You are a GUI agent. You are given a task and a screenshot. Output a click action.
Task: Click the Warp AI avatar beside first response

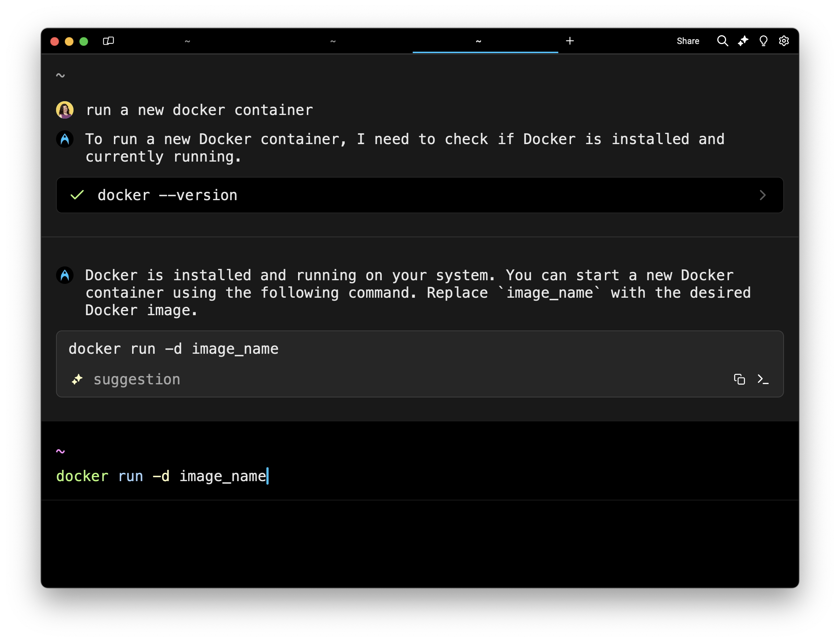click(65, 139)
